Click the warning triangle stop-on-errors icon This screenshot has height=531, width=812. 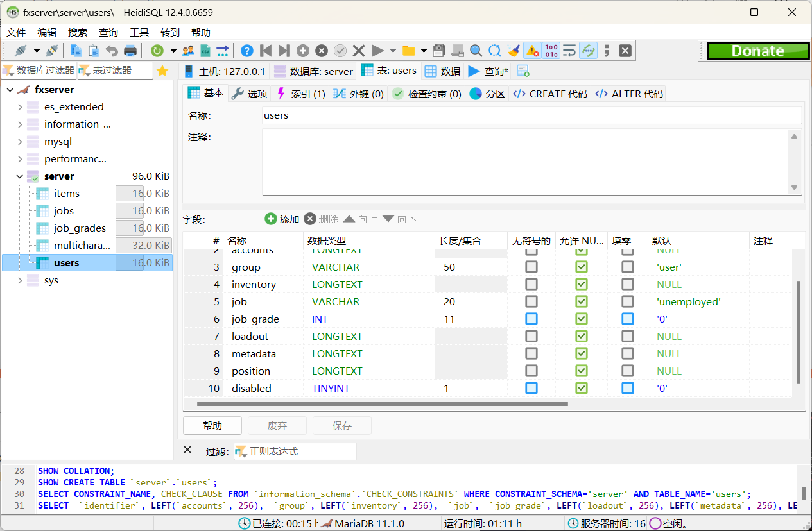tap(532, 51)
